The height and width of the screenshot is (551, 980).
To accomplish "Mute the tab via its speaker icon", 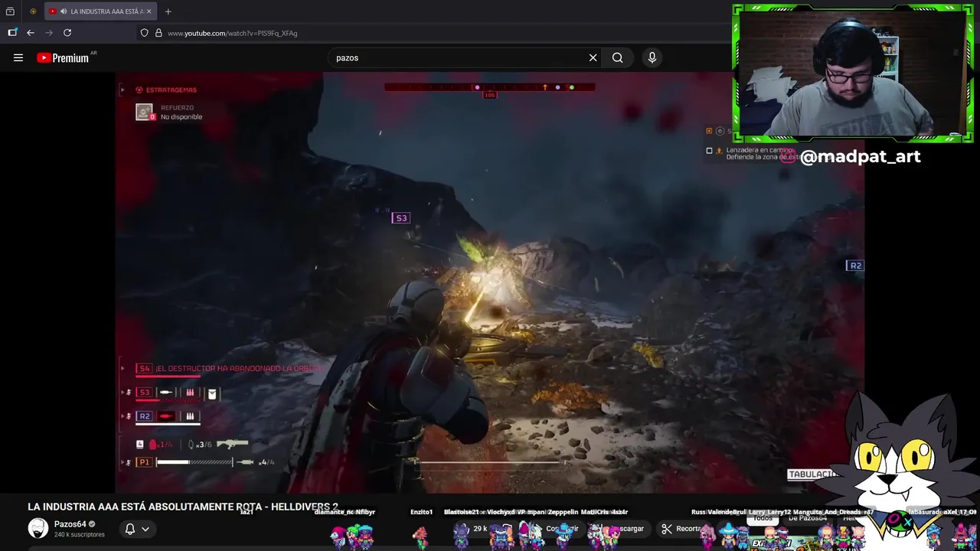I will [x=64, y=11].
